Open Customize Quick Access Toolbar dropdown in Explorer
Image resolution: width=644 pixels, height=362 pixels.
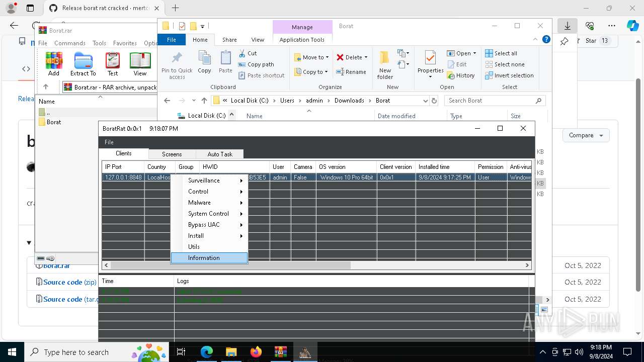(202, 26)
